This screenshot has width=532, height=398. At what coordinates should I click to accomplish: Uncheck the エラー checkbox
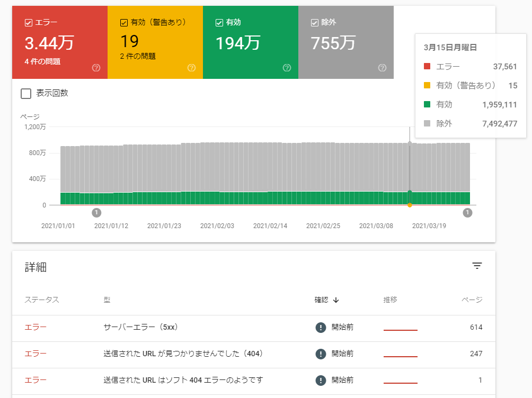pos(29,23)
